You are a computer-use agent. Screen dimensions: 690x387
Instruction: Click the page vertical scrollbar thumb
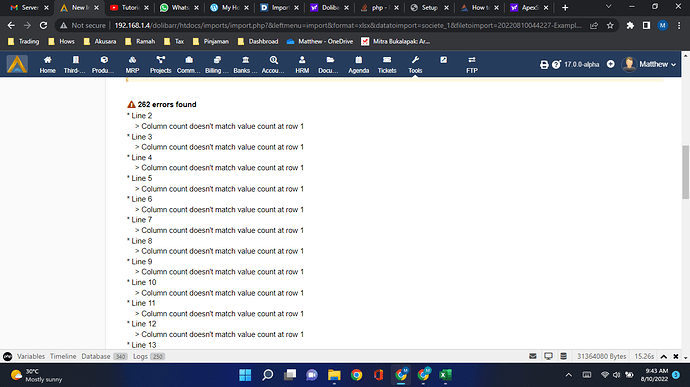click(x=686, y=172)
